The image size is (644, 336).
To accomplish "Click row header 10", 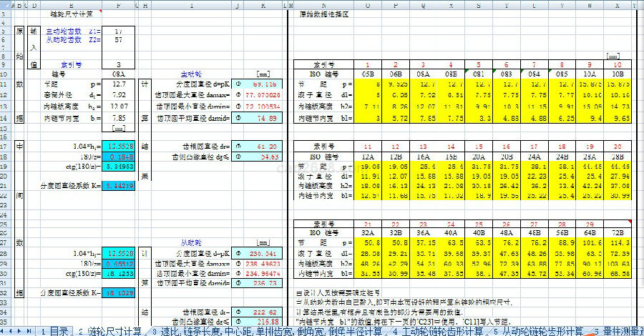I will [5, 73].
